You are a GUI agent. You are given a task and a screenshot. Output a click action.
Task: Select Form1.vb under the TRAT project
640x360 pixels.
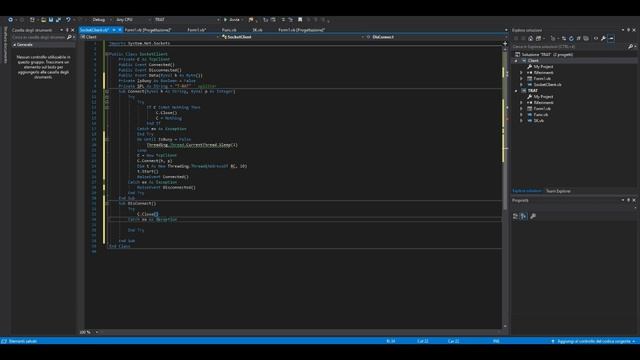click(x=542, y=109)
